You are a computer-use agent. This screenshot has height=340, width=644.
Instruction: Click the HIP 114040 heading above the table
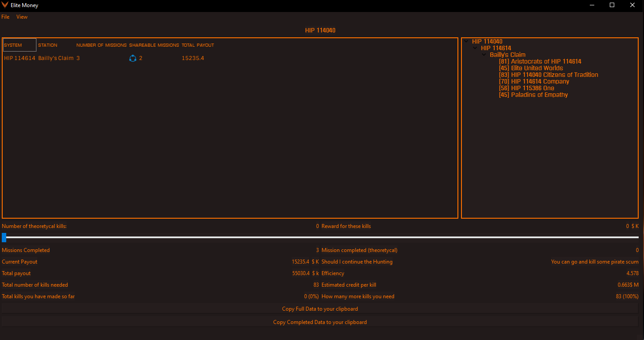pyautogui.click(x=320, y=30)
